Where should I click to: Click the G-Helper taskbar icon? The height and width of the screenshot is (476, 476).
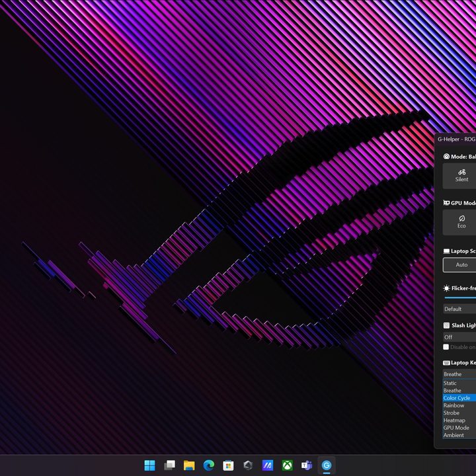click(x=327, y=465)
